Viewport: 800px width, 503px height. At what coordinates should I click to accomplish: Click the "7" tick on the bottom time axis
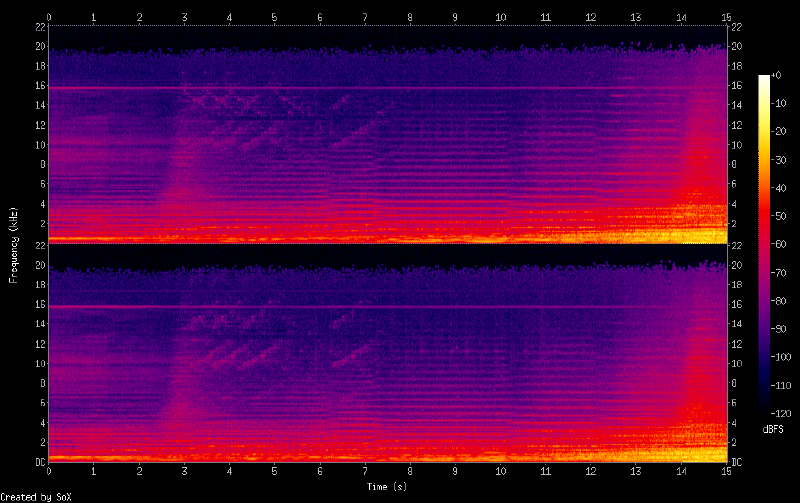[x=364, y=471]
